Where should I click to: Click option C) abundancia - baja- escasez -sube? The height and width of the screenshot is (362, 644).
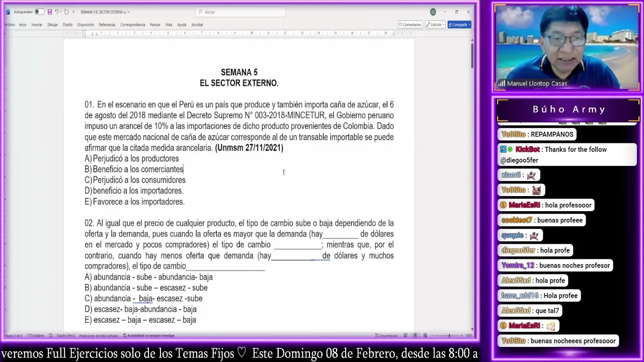[143, 299]
